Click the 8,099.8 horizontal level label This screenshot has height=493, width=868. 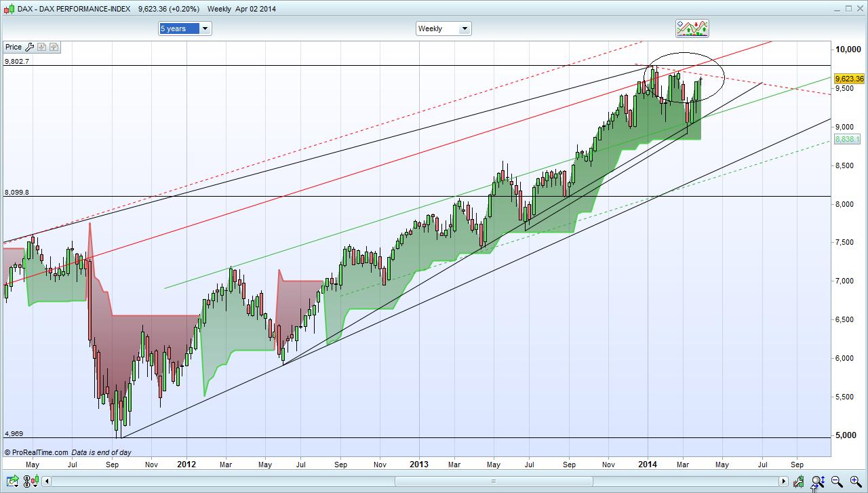(17, 193)
